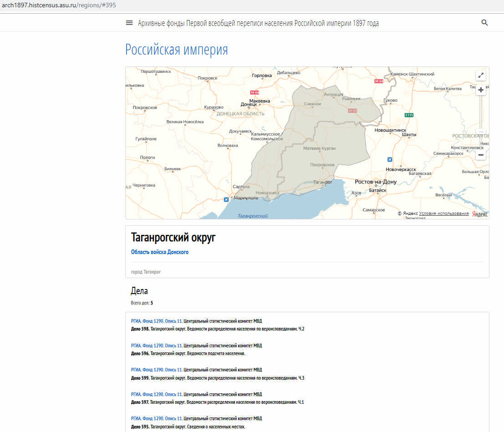Screen dimensions: 504x432
Task: Zoom in on the map
Action: click(x=481, y=90)
